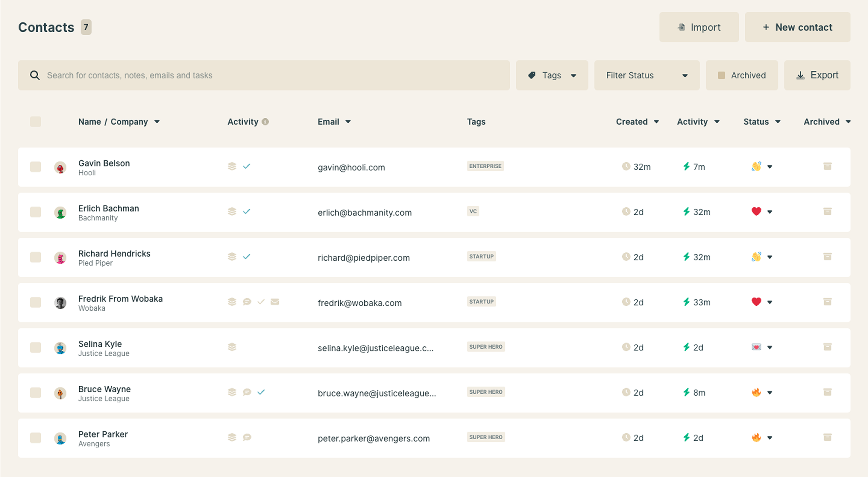Click chat bubble icon in Peter Parker row
Viewport: 868px width, 477px height.
tap(247, 437)
